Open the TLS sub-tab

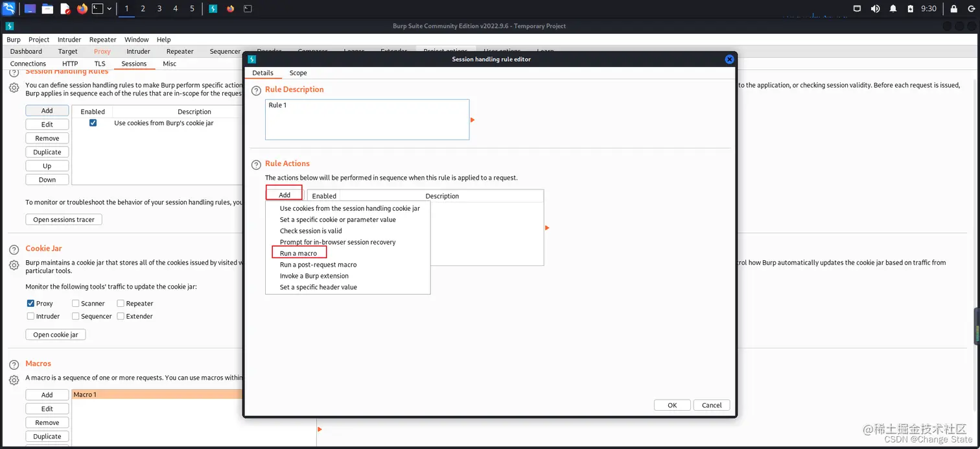pos(99,64)
